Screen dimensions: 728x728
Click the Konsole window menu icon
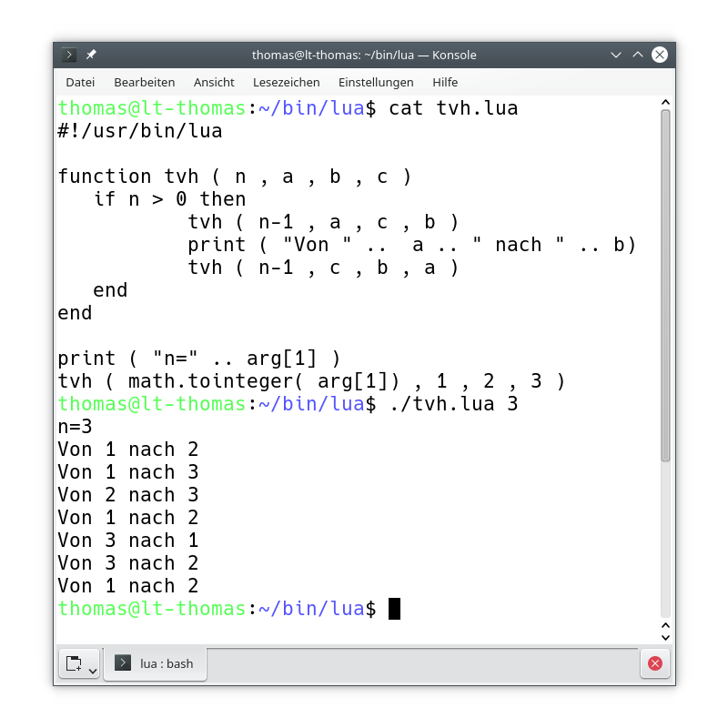click(69, 55)
